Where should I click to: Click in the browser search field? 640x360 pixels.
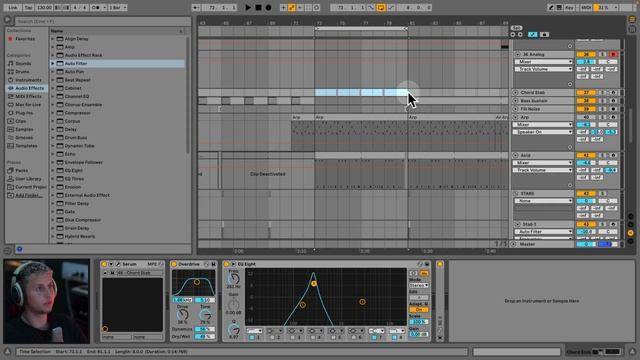pyautogui.click(x=102, y=21)
